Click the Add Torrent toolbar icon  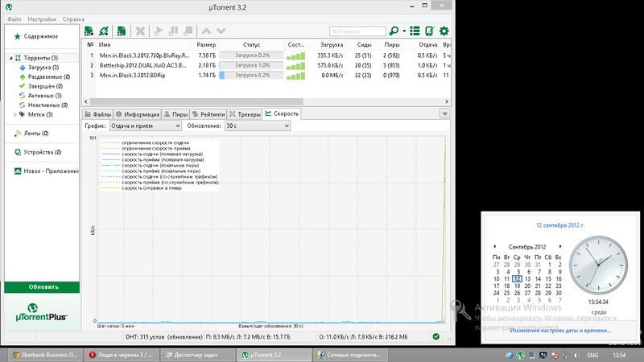89,31
